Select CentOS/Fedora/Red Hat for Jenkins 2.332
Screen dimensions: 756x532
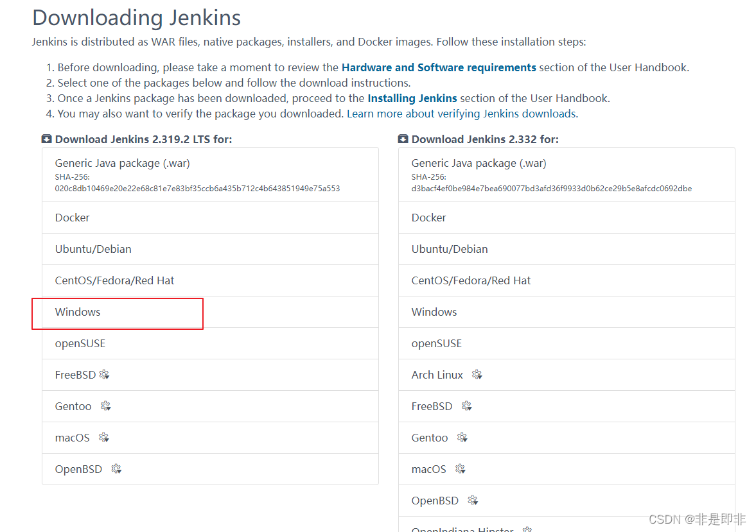471,280
